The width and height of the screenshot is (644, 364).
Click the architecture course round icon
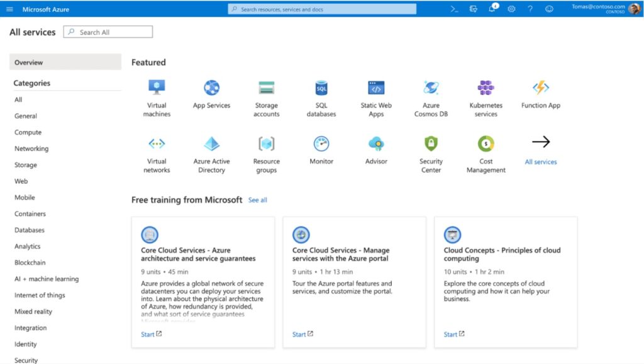point(150,234)
